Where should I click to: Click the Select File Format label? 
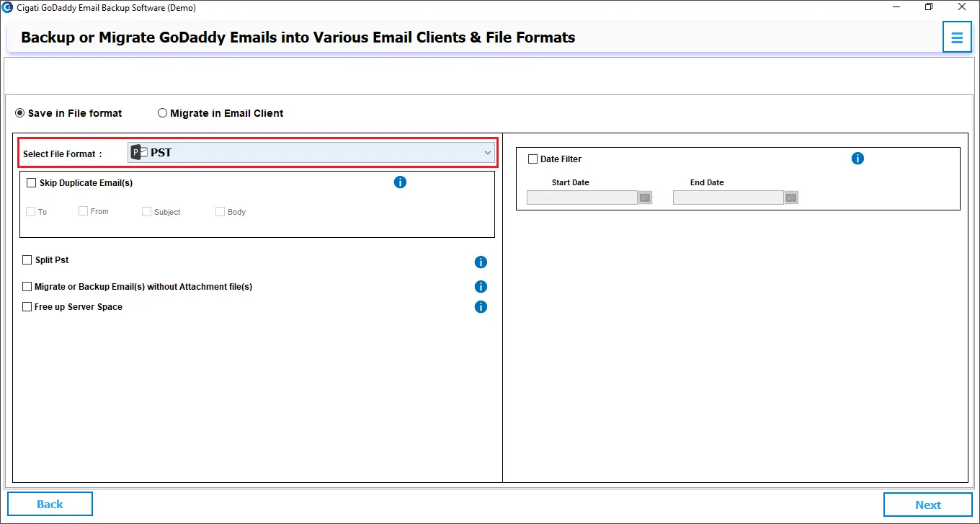(63, 154)
